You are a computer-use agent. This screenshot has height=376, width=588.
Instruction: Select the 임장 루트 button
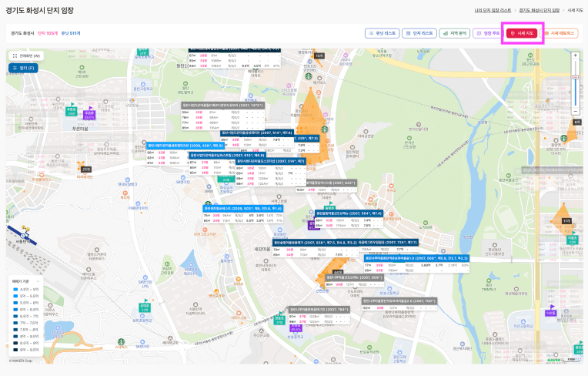486,33
